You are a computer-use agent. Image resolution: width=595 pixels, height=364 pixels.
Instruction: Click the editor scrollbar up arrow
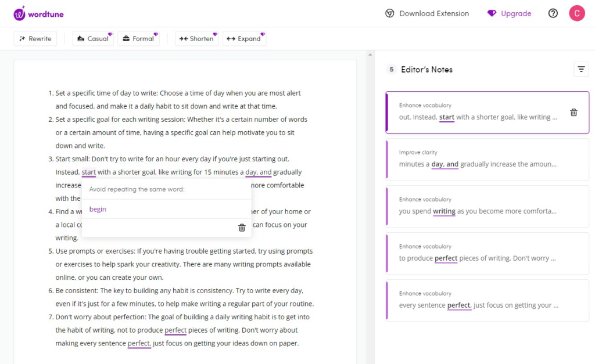coord(370,55)
